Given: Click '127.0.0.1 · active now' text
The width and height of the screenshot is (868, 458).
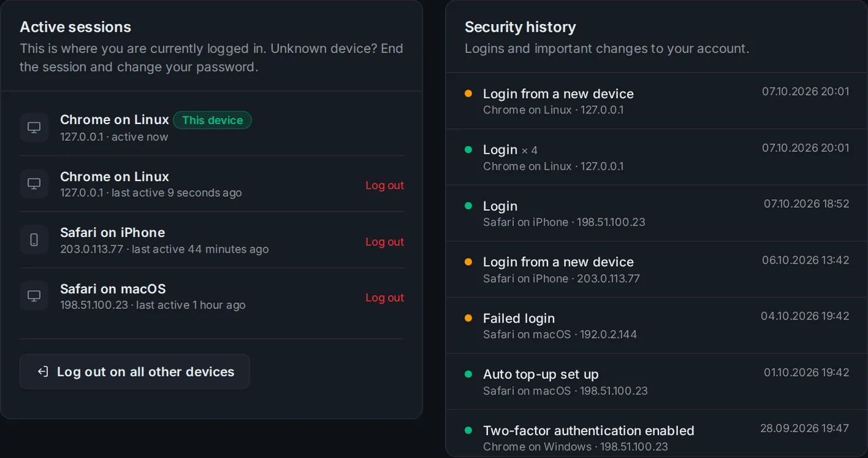Looking at the screenshot, I should pyautogui.click(x=114, y=137).
